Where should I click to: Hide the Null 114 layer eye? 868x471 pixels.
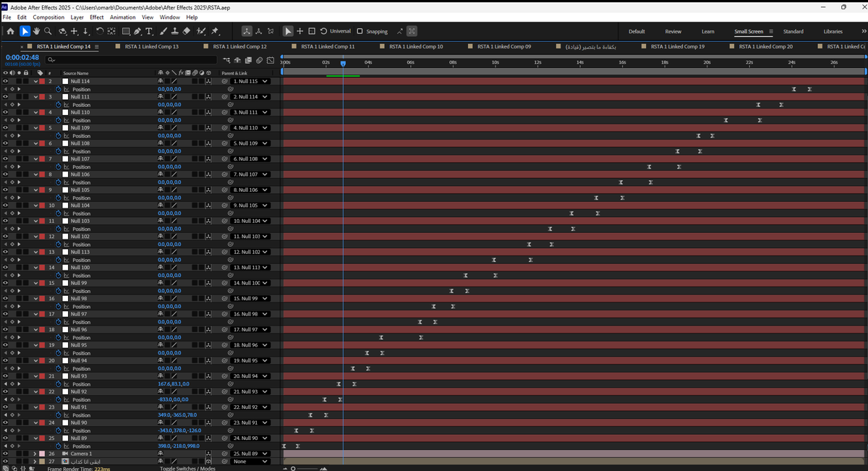pos(5,81)
